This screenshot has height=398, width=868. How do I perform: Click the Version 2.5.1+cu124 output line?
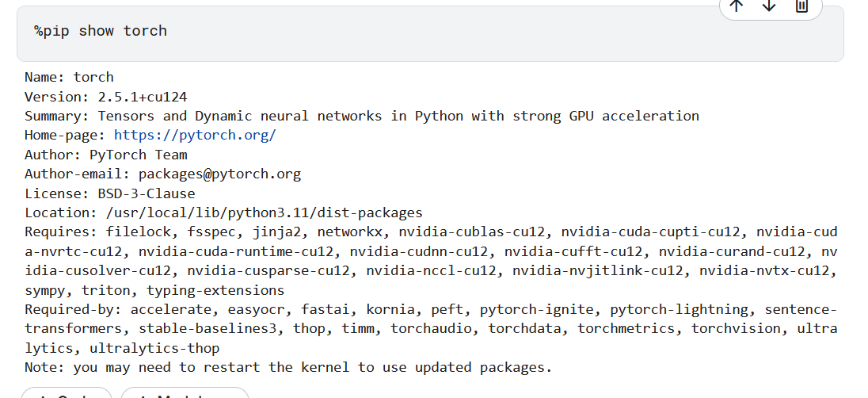click(105, 97)
